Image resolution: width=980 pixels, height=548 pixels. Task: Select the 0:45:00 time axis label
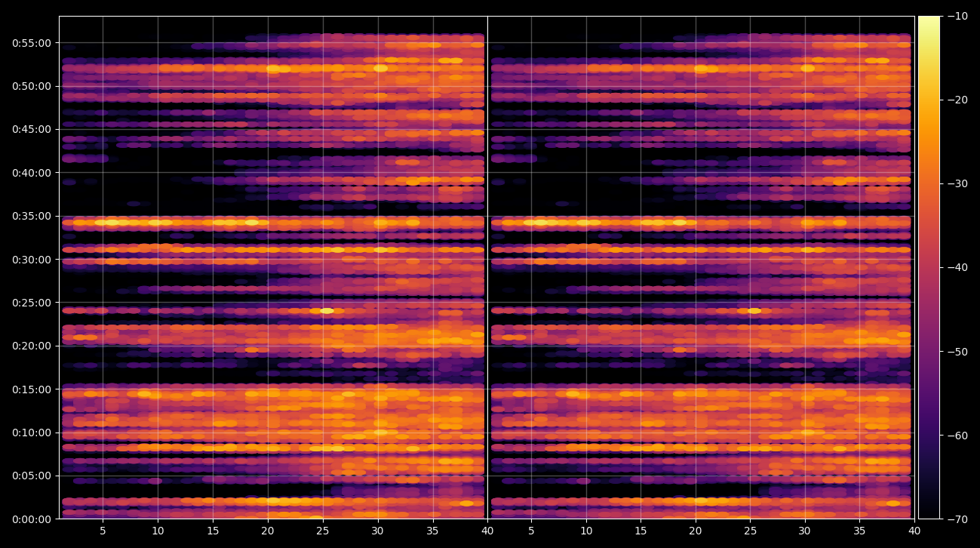pyautogui.click(x=31, y=129)
